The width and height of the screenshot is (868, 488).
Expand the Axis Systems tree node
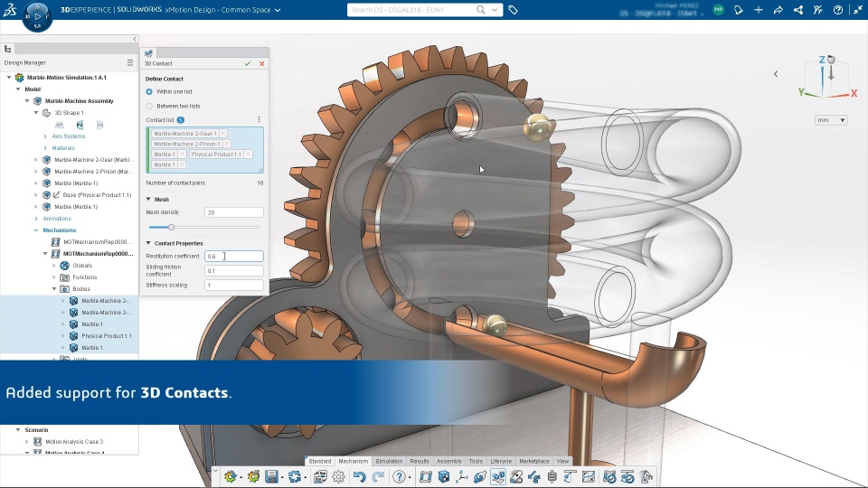tap(45, 136)
